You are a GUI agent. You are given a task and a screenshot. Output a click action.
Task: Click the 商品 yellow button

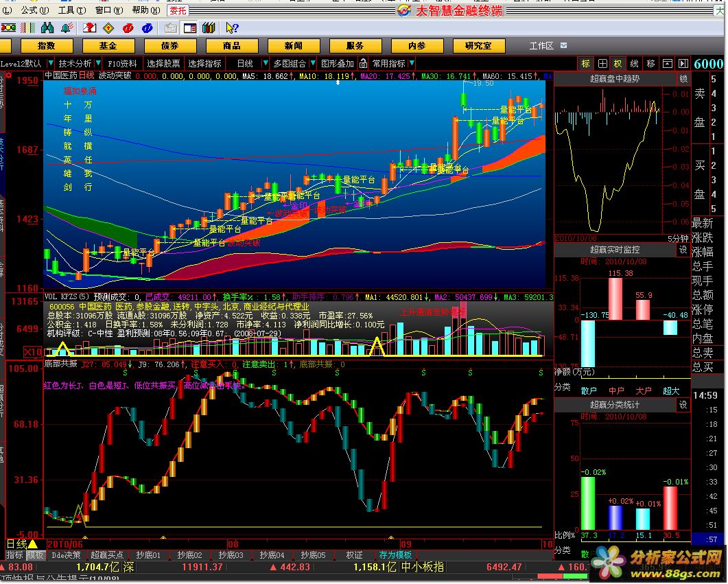pos(232,46)
